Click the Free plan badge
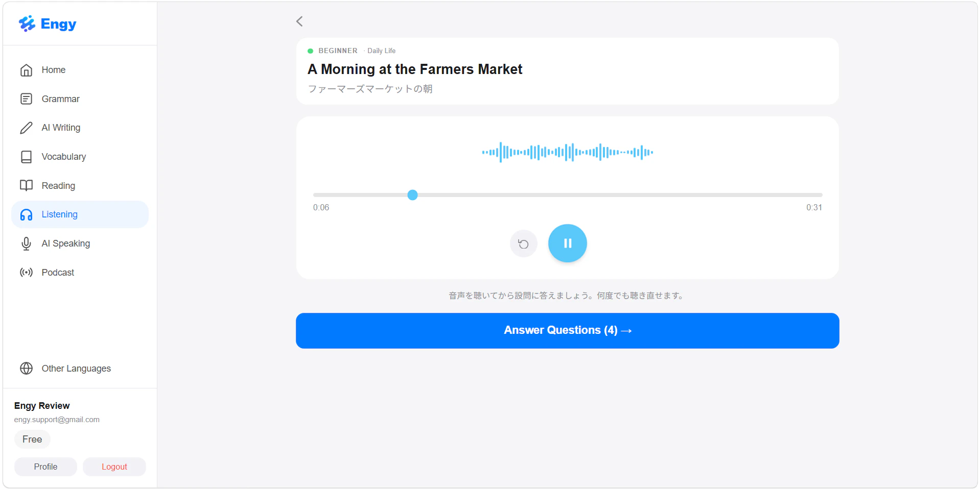 pos(32,439)
